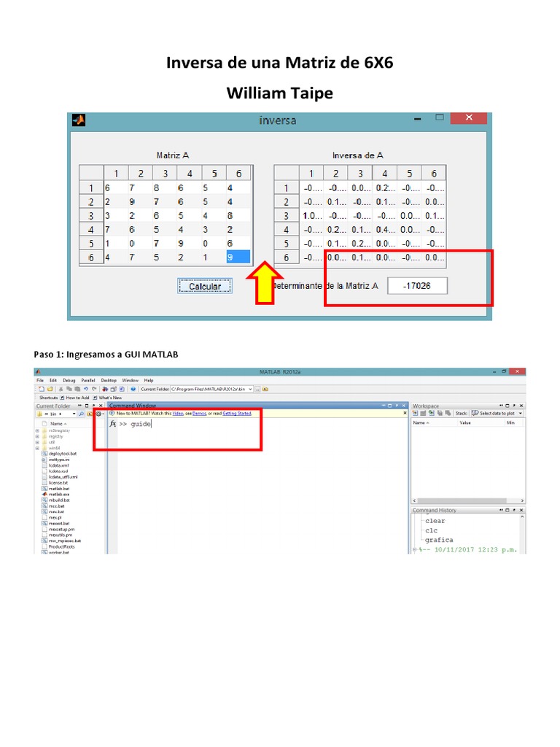Click the Cut icon in MATLAB toolbar
Screen dimensions: 560x747
tap(61, 390)
